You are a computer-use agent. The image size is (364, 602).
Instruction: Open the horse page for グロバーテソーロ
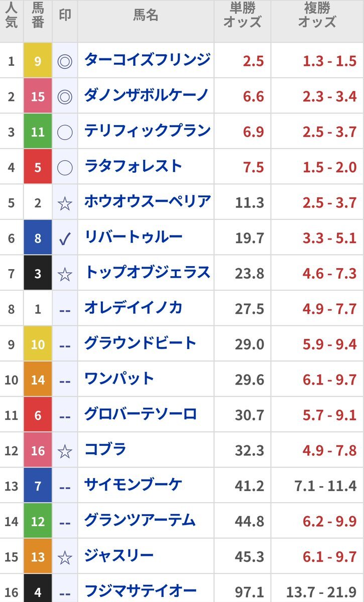point(141,415)
